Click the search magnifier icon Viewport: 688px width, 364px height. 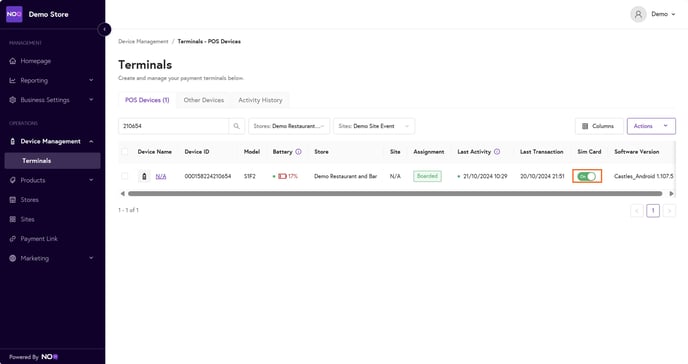(x=236, y=126)
